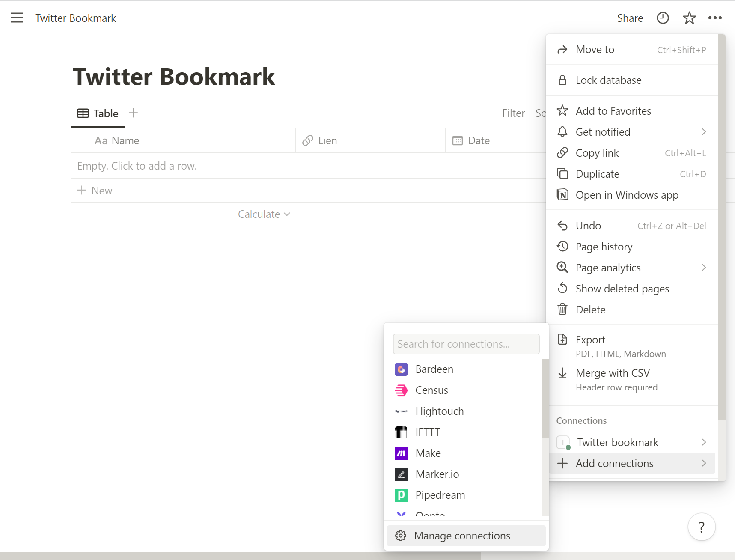The height and width of the screenshot is (560, 735).
Task: Add a New row to the table
Action: coord(95,191)
